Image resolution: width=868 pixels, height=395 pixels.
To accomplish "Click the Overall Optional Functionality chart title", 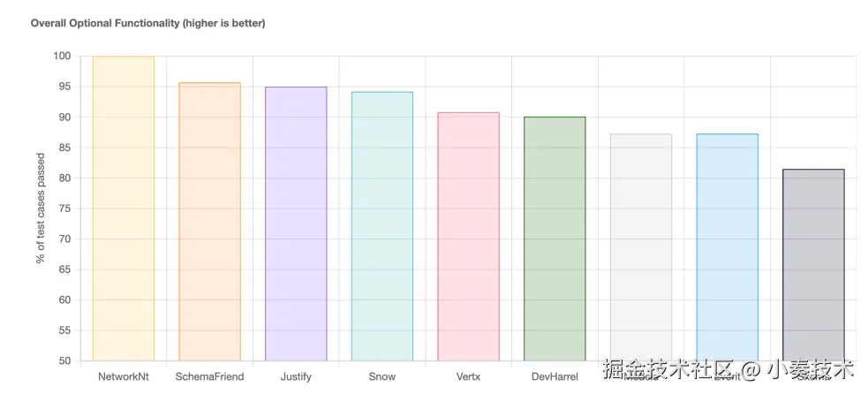I will 147,23.
